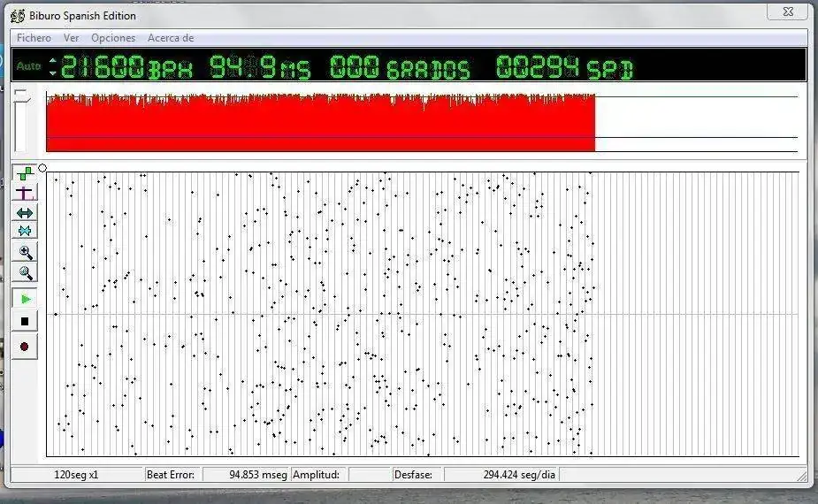Viewport: 818px width, 504px height.
Task: Select the purple baseline marker tool
Action: click(x=25, y=193)
